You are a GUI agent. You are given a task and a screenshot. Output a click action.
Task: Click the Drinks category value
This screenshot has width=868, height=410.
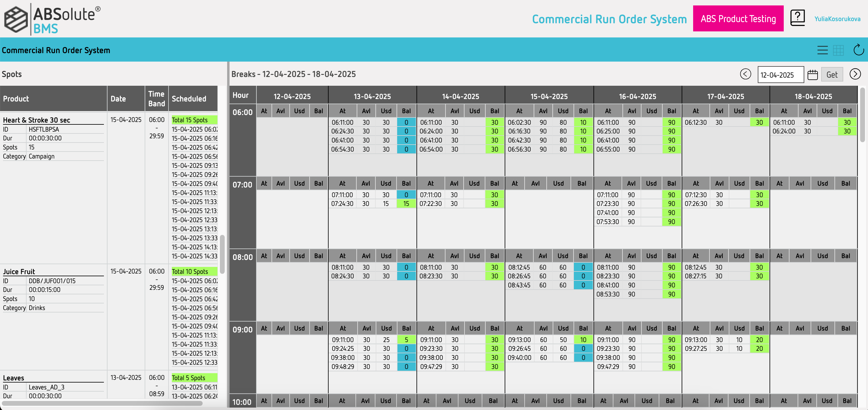37,308
